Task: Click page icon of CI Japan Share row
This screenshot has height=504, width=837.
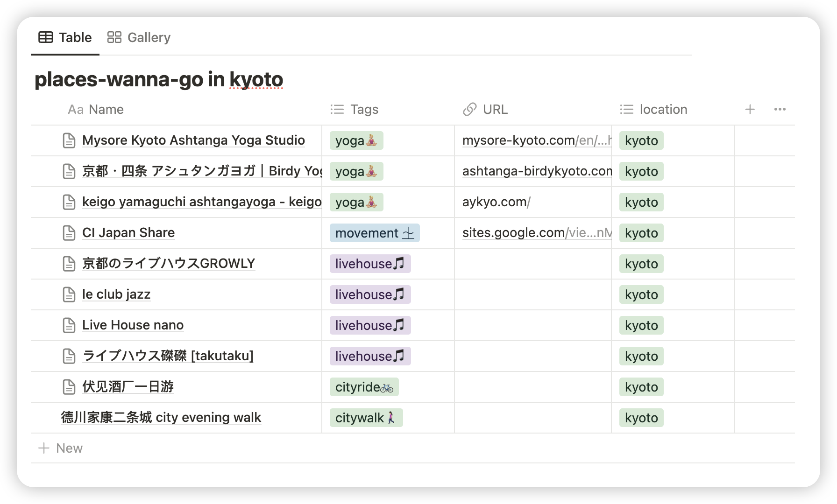Action: coord(69,233)
